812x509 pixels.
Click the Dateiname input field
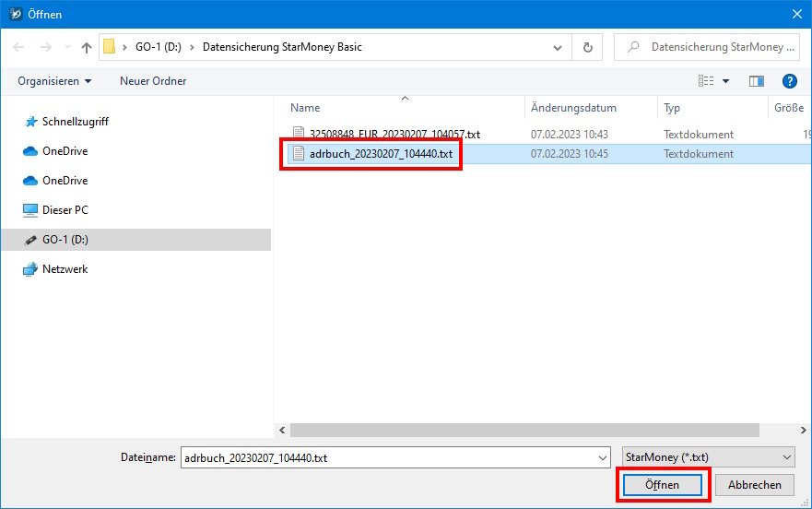387,457
